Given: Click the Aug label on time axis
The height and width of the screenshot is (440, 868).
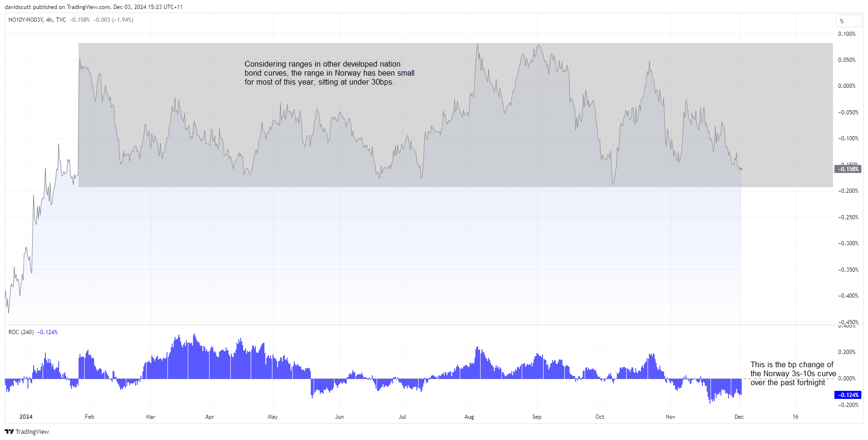Looking at the screenshot, I should [469, 417].
